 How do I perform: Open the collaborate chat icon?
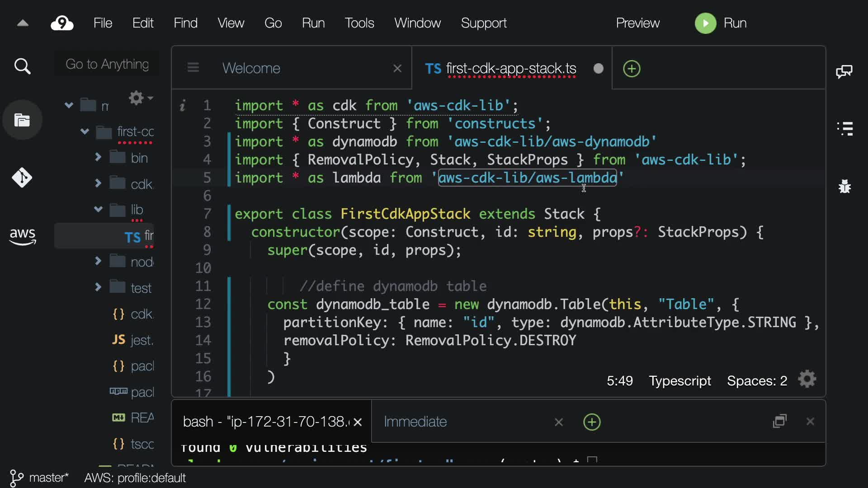[844, 71]
